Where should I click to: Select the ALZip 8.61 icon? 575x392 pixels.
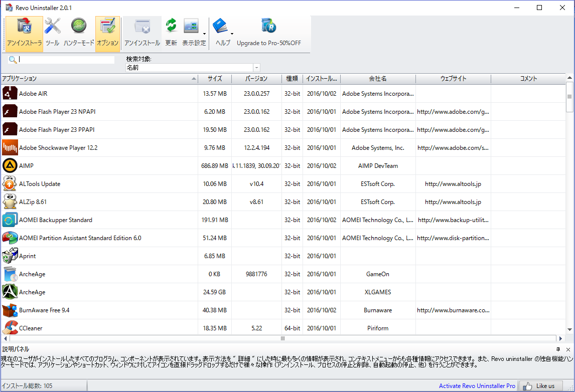[10, 202]
